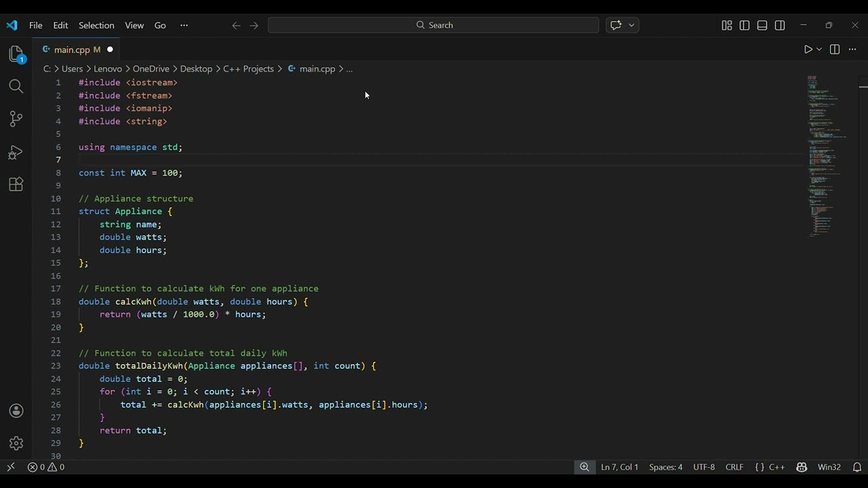Click the VS Code logo icon
Screen dimensions: 868x488
pos(12,25)
